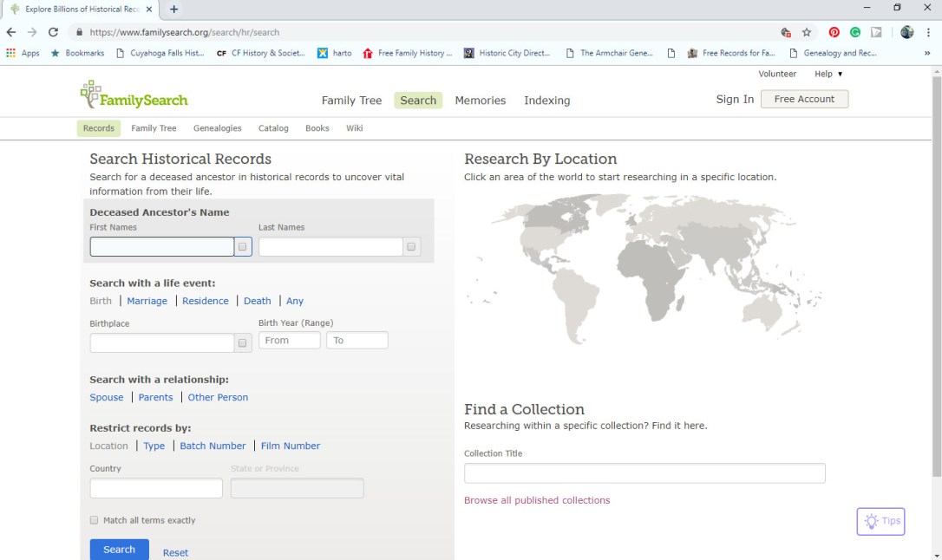Screen dimensions: 942x560
Task: Click inside the Collection Title field
Action: pyautogui.click(x=644, y=472)
